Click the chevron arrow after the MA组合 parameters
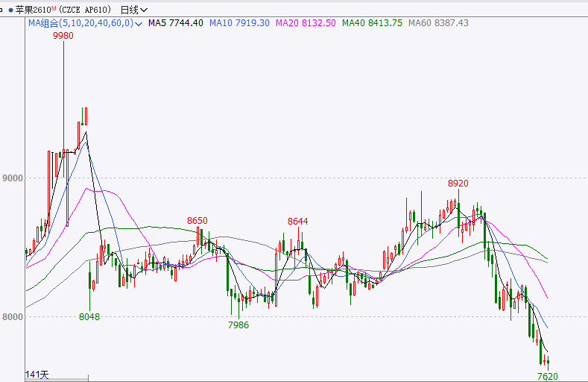This screenshot has width=588, height=382. [139, 23]
